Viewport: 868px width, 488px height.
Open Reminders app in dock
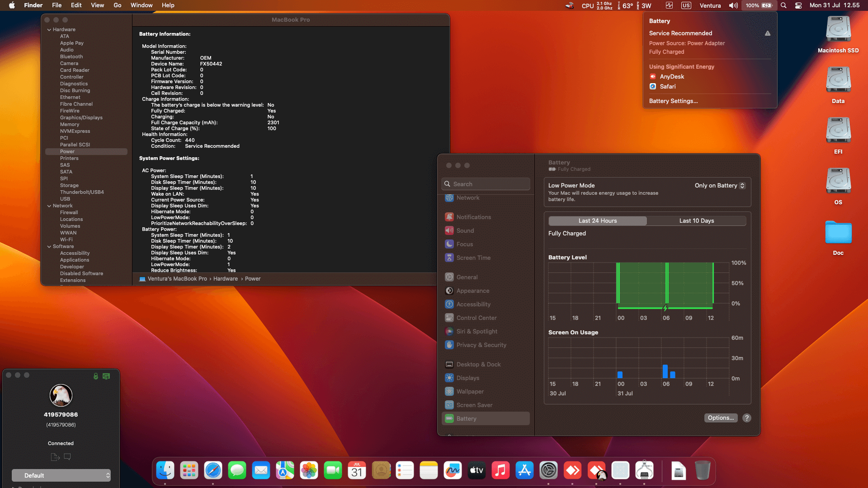coord(405,471)
